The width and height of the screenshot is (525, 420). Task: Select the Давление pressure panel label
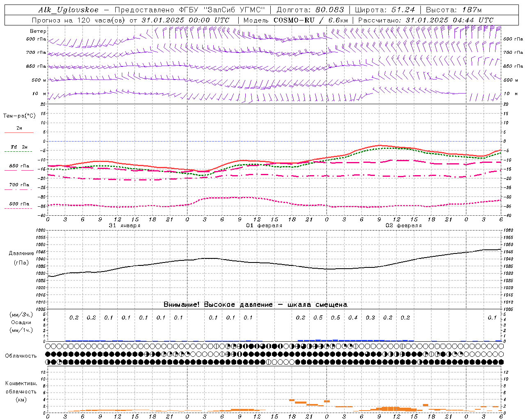click(x=21, y=253)
